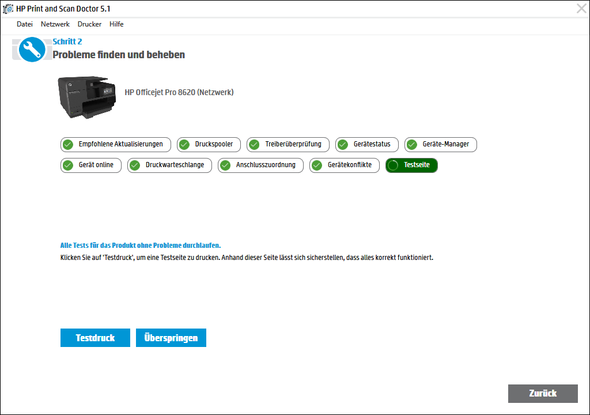Select the Anschlusszuordnung check pill
This screenshot has height=415, width=590.
coord(260,165)
